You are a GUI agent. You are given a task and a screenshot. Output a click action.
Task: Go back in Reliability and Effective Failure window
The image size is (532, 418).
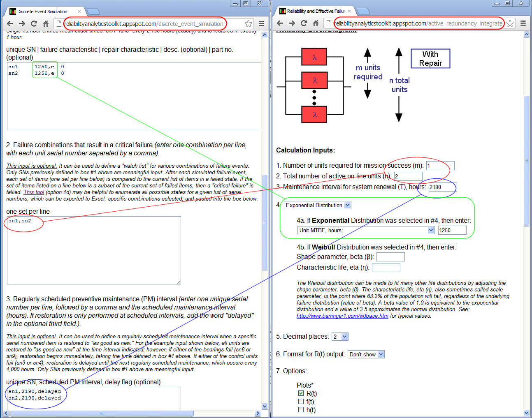[x=280, y=23]
